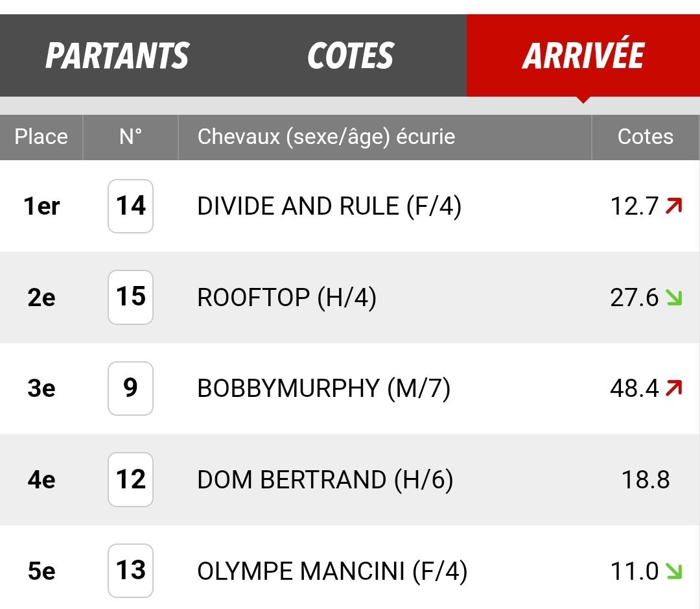Click green down arrow beside 27.6 odds
This screenshot has height=609, width=700.
click(x=673, y=298)
